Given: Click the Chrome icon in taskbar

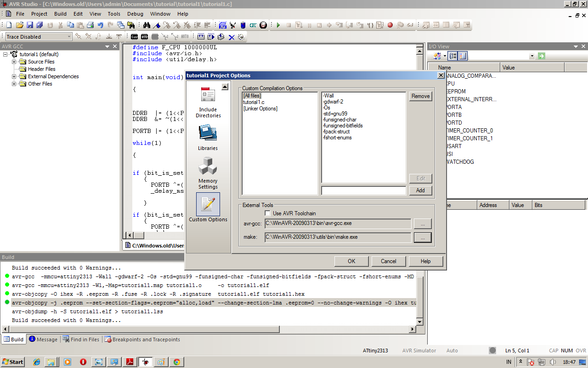Looking at the screenshot, I should coord(176,362).
